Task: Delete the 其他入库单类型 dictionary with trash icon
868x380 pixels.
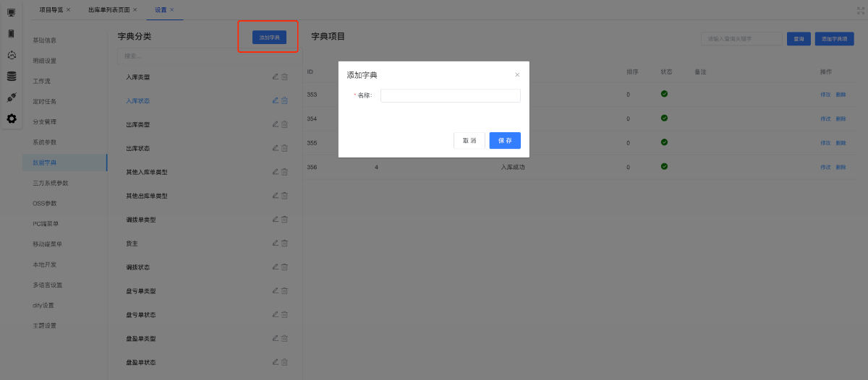Action: 284,171
